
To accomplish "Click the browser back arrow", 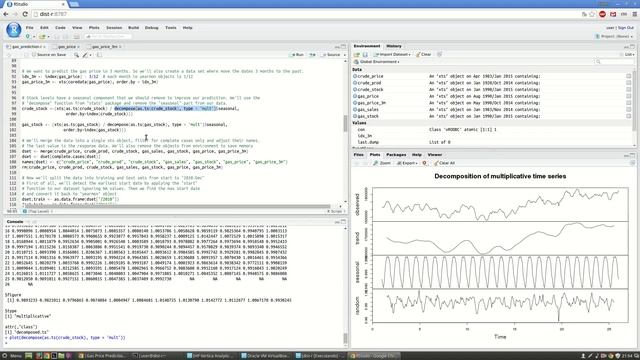I will click(6, 14).
